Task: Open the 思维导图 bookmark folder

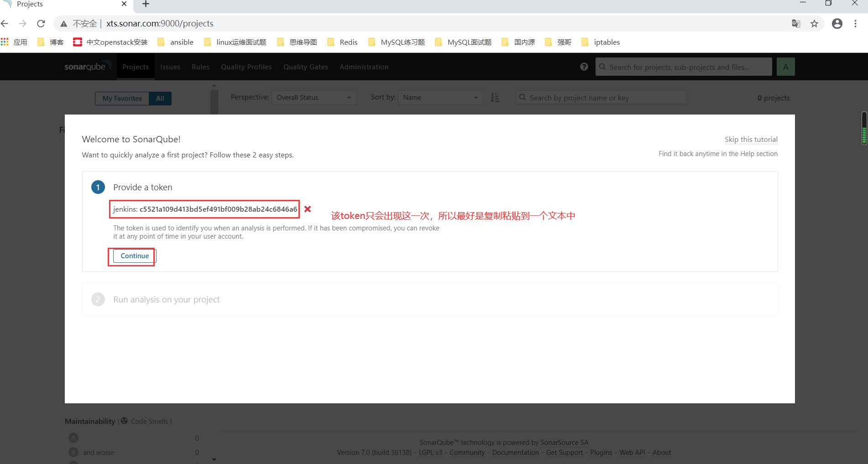Action: tap(297, 42)
